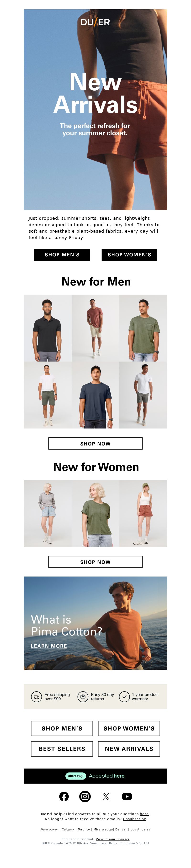191x868 pixels.
Task: Click the man in black polo thumbnail
Action: 48,328
